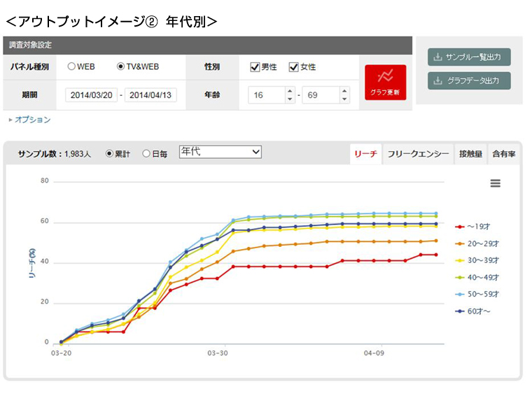Switch to the 接触量 tab

[x=470, y=153]
